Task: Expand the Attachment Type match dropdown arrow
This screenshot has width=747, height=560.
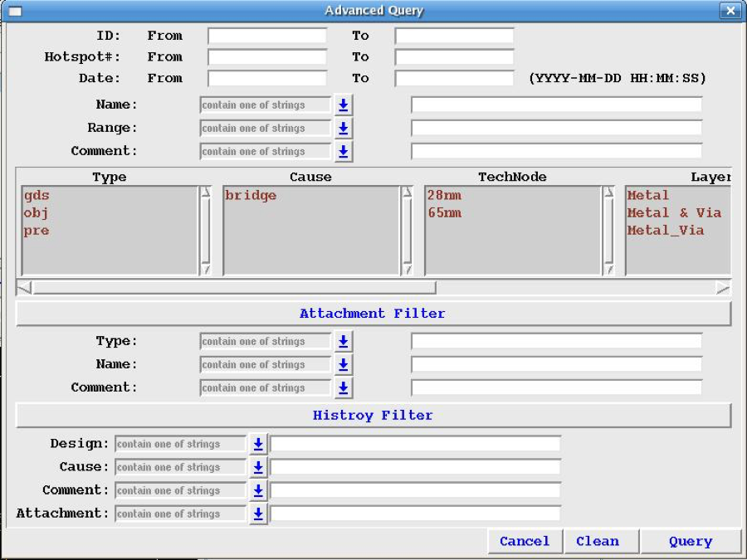Action: (344, 342)
